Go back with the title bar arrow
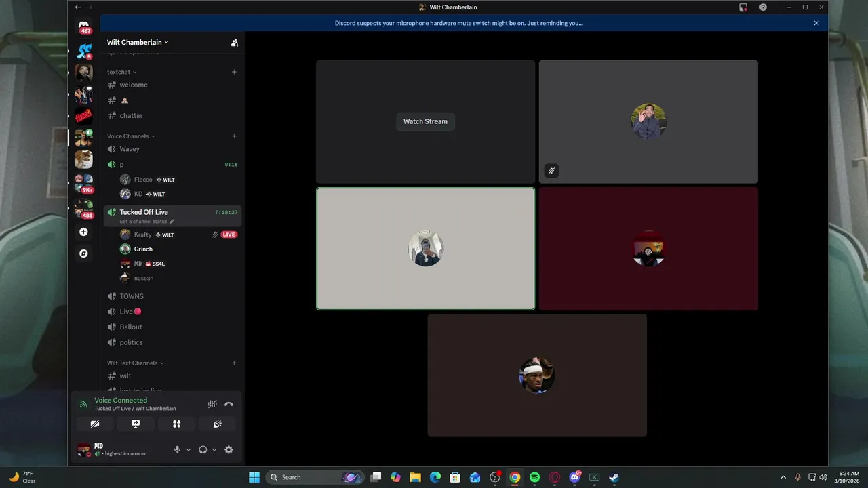 point(78,7)
